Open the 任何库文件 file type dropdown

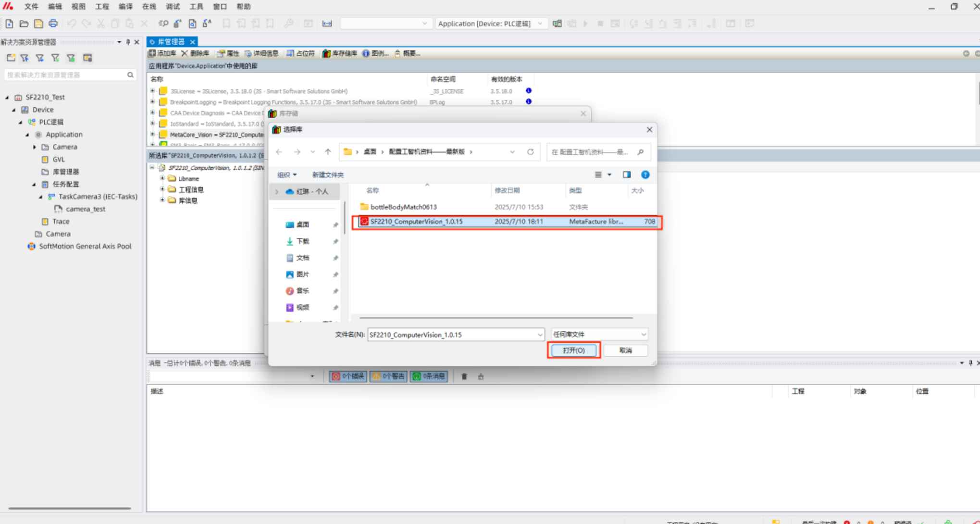click(599, 334)
